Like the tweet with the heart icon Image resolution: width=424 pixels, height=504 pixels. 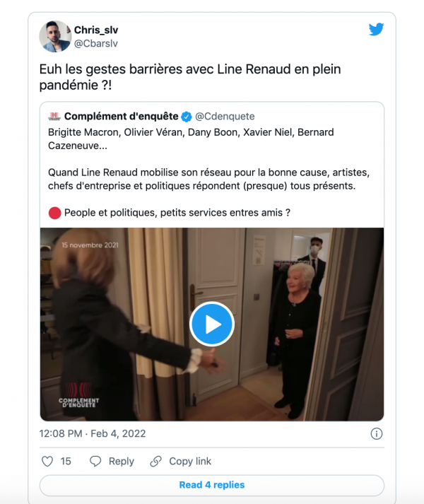pyautogui.click(x=47, y=461)
